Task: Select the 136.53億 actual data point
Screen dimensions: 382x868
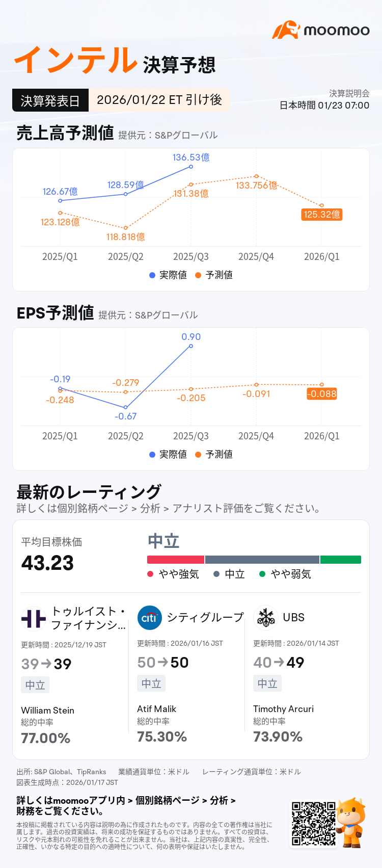Action: click(191, 167)
